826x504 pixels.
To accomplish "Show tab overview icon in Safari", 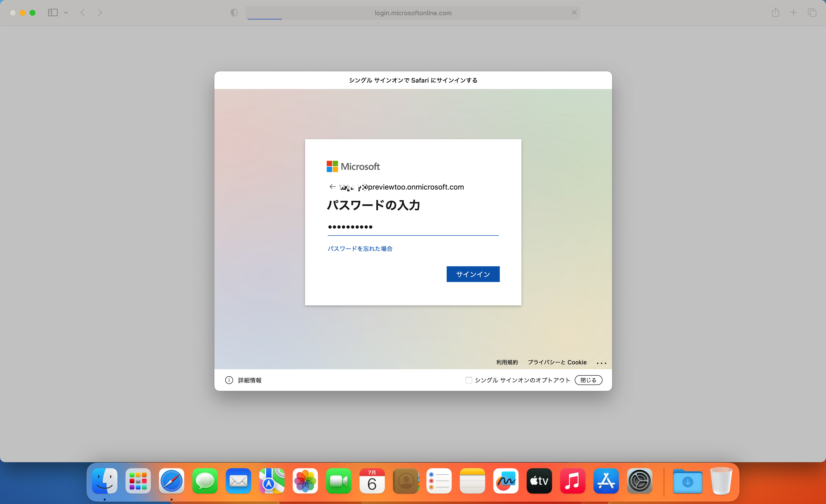I will click(x=811, y=13).
